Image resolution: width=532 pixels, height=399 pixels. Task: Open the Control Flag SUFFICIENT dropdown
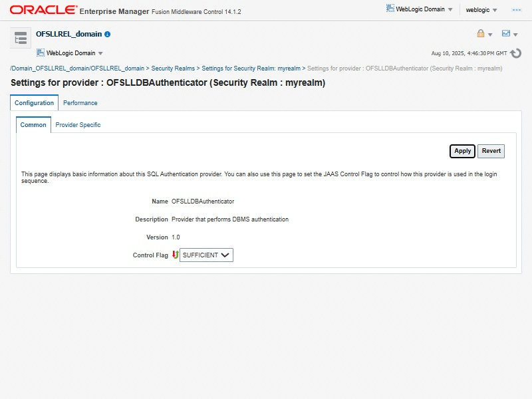tap(206, 255)
